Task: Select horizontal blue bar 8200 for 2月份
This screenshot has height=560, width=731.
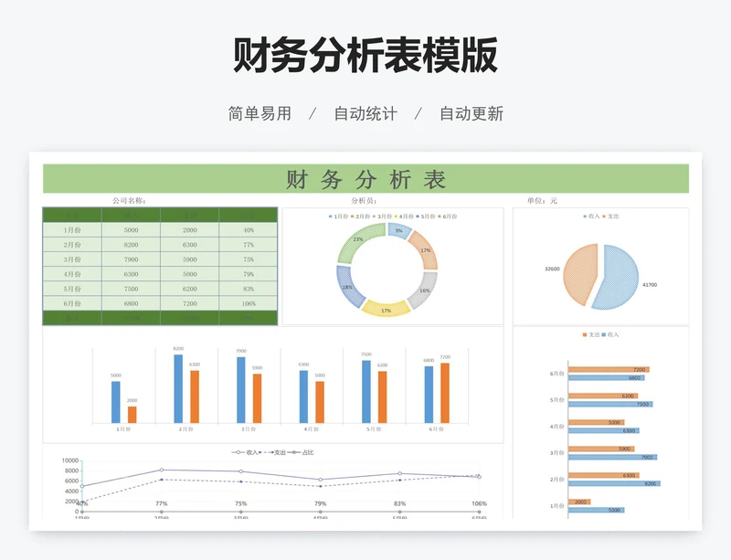Action: point(614,483)
